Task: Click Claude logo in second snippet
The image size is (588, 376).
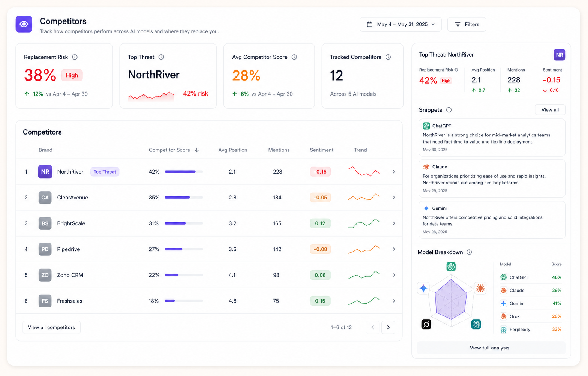Action: click(x=426, y=167)
